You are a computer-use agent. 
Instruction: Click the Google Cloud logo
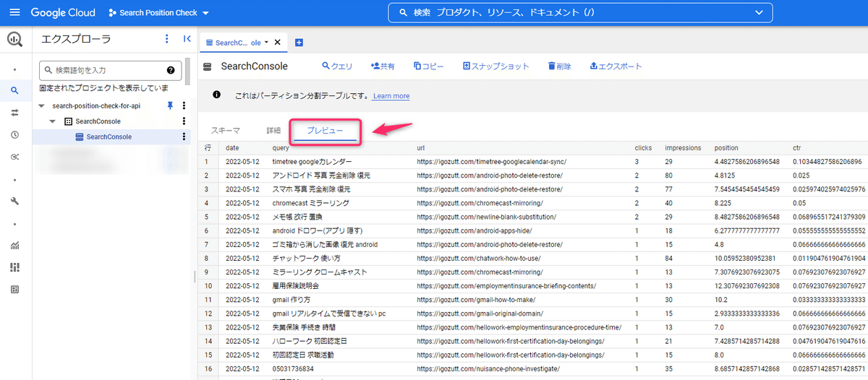64,13
